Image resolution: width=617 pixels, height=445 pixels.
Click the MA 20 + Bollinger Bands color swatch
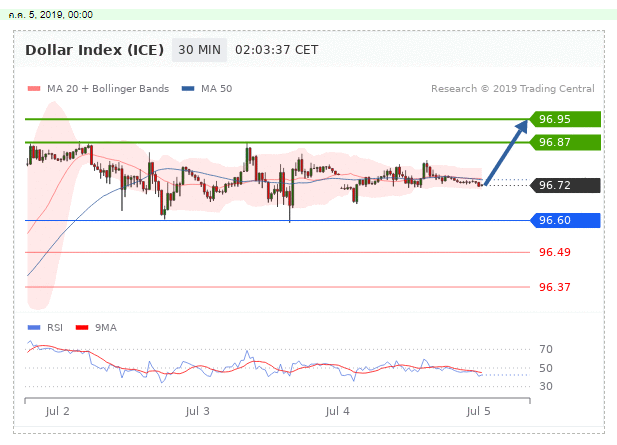tap(34, 89)
